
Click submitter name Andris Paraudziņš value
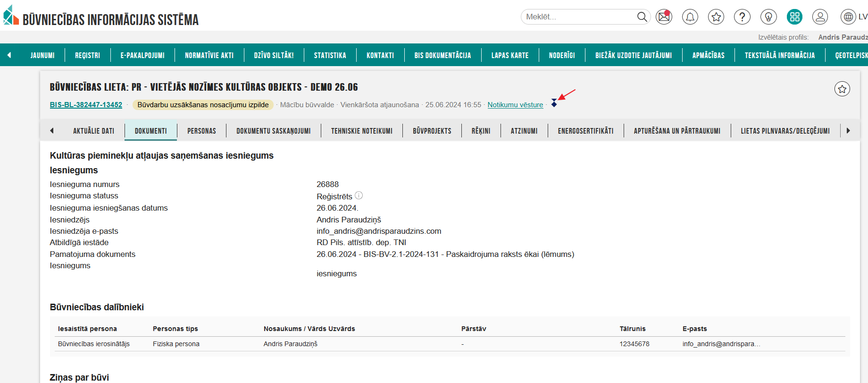(349, 220)
